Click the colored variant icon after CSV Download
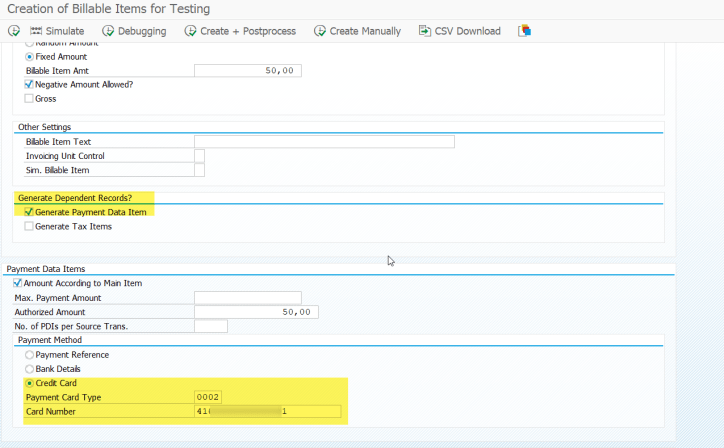Screen dimensions: 724x448 click(523, 31)
